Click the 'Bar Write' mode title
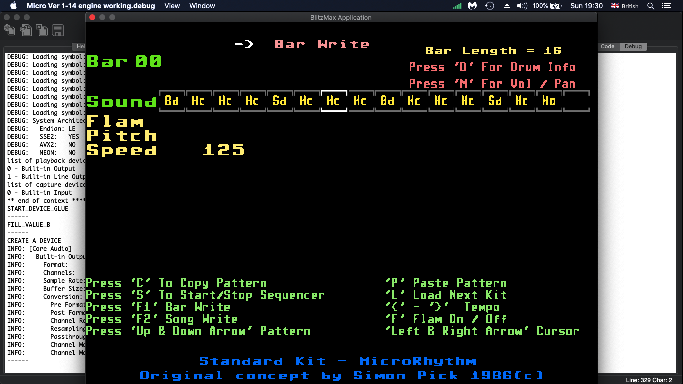 coord(322,44)
